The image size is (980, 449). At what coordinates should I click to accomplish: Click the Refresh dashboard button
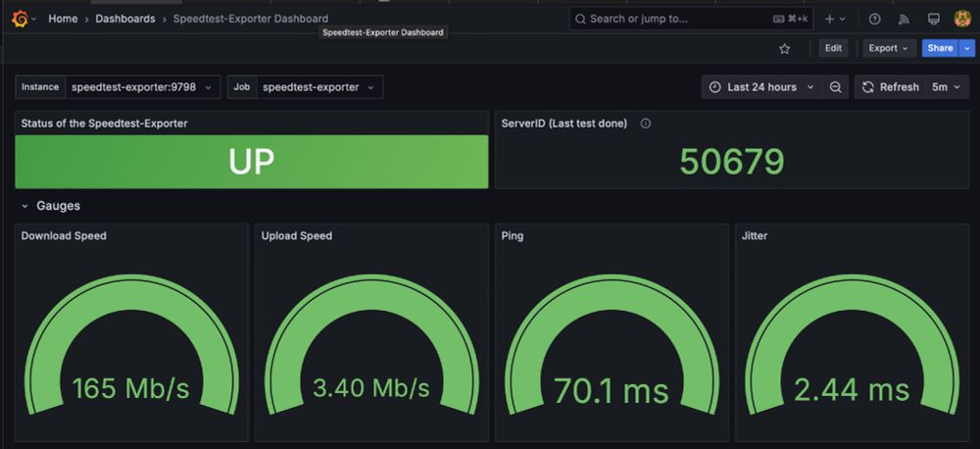click(x=891, y=87)
